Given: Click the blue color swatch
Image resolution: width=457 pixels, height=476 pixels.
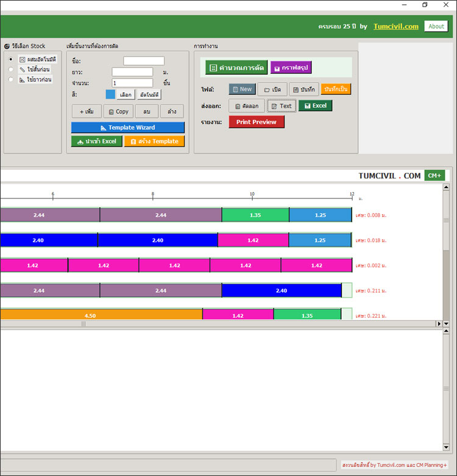Looking at the screenshot, I should [110, 94].
